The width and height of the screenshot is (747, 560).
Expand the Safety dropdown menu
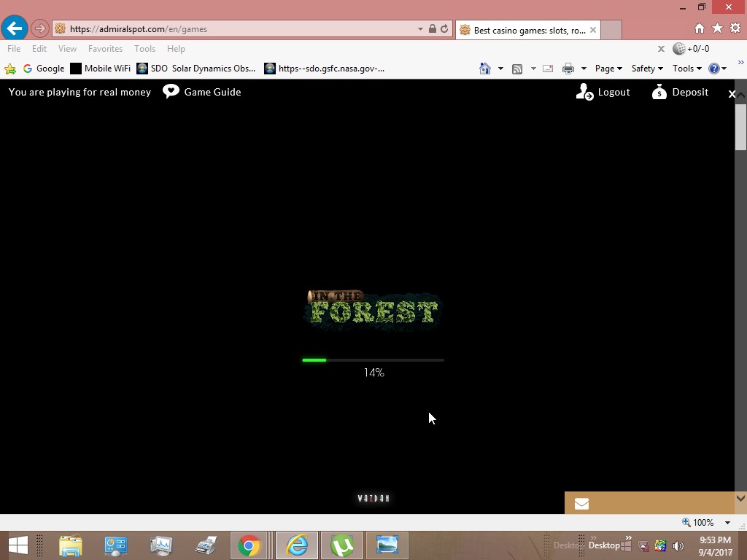click(646, 69)
